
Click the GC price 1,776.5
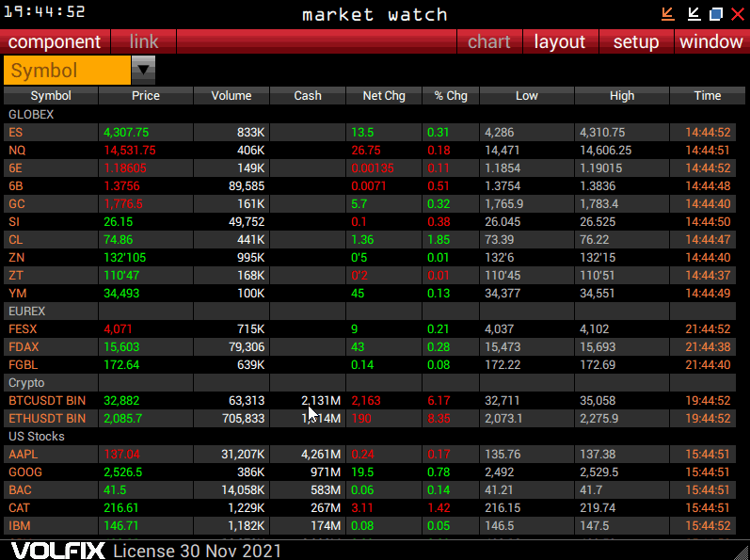pyautogui.click(x=123, y=204)
